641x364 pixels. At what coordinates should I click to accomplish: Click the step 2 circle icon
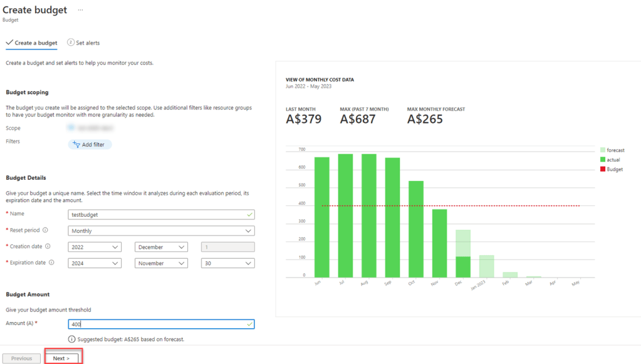click(71, 43)
